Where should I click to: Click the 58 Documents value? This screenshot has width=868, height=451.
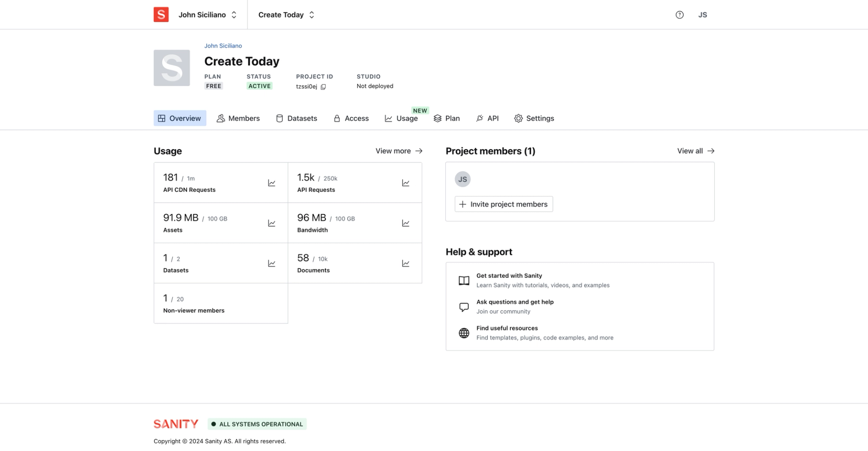[x=303, y=258]
